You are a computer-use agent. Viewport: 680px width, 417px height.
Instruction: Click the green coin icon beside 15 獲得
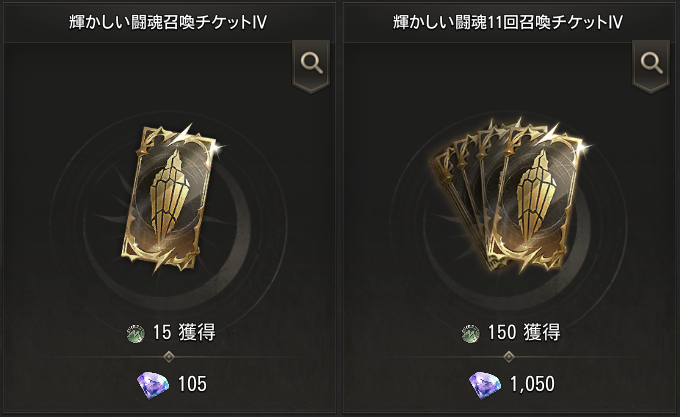[x=136, y=334]
